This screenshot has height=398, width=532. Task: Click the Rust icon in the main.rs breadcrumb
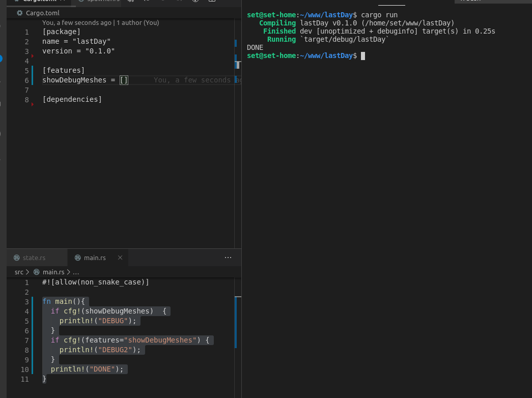click(37, 272)
